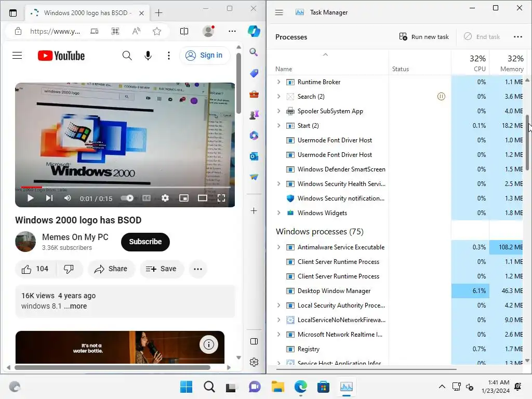Viewport: 532px width, 399px height.
Task: Expand Antimalware Service Executable row
Action: click(279, 247)
